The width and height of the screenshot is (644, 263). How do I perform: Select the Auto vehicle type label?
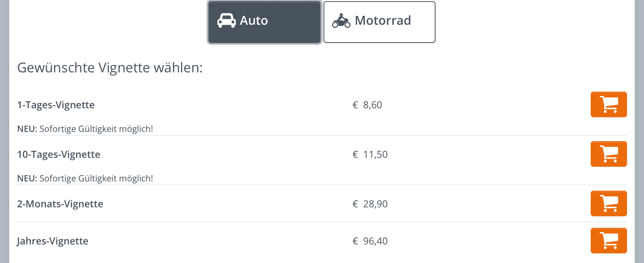pyautogui.click(x=254, y=20)
